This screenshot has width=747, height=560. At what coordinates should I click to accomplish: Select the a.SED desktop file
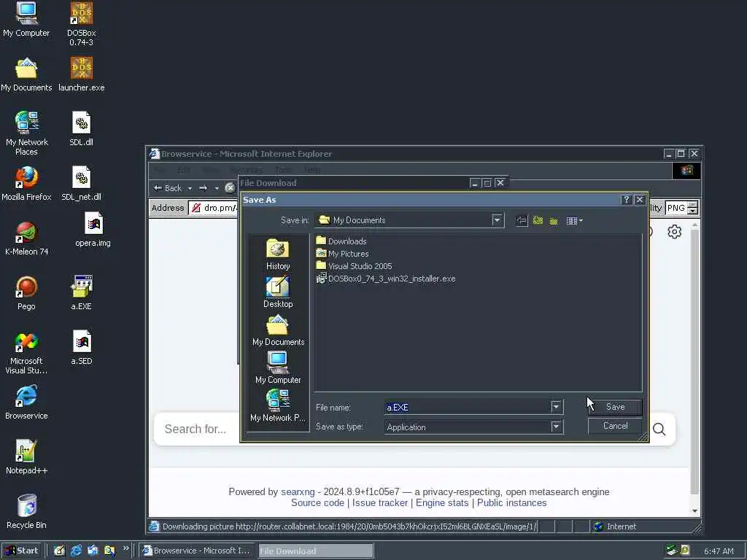(82, 348)
